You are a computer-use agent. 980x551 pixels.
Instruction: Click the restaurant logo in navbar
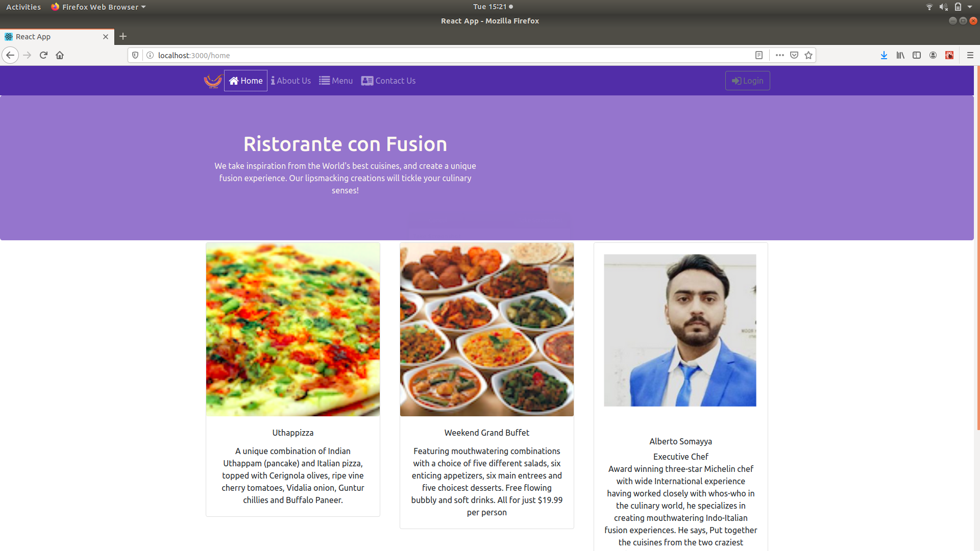[213, 81]
